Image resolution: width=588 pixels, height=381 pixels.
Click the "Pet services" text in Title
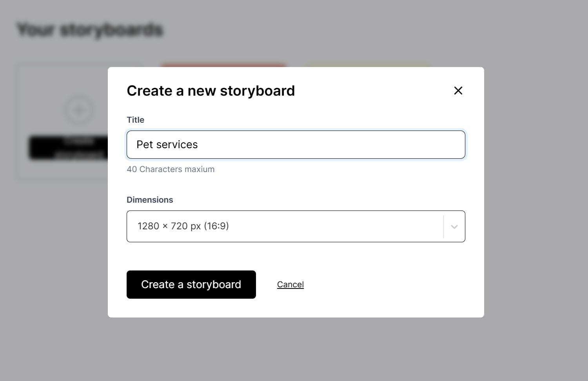[167, 145]
